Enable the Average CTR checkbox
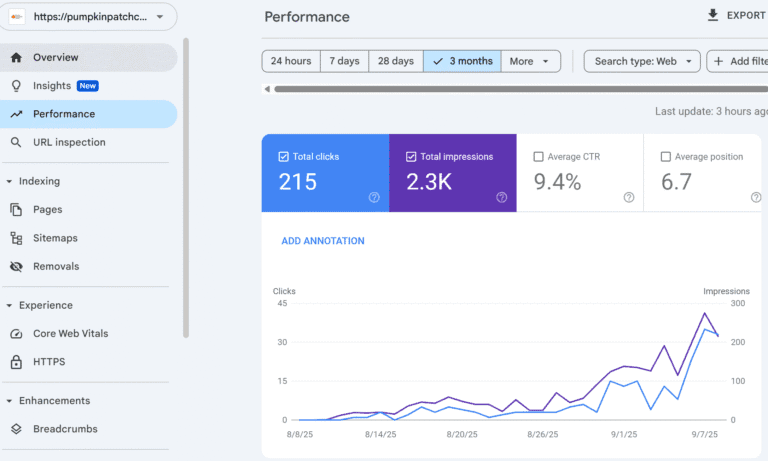This screenshot has height=461, width=768. [x=539, y=157]
